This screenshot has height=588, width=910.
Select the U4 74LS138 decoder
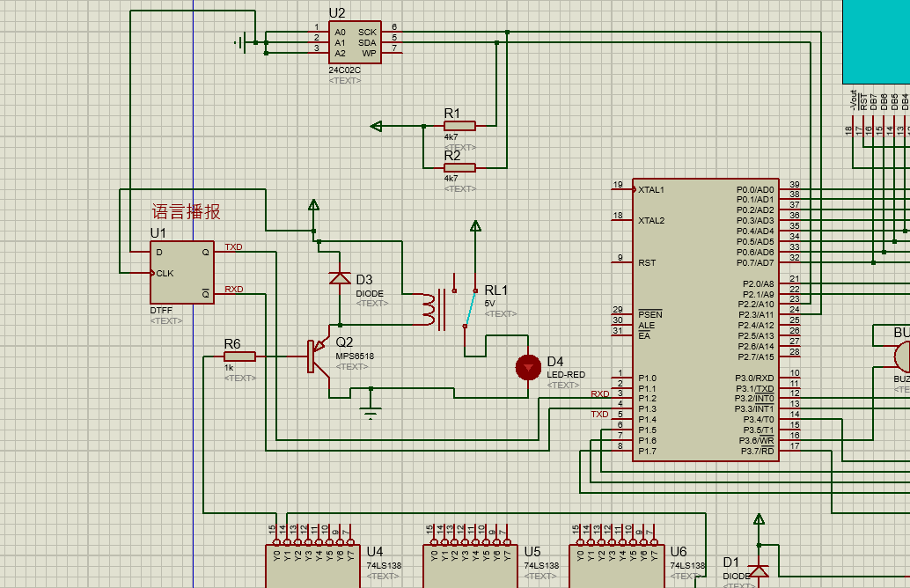tap(312, 566)
